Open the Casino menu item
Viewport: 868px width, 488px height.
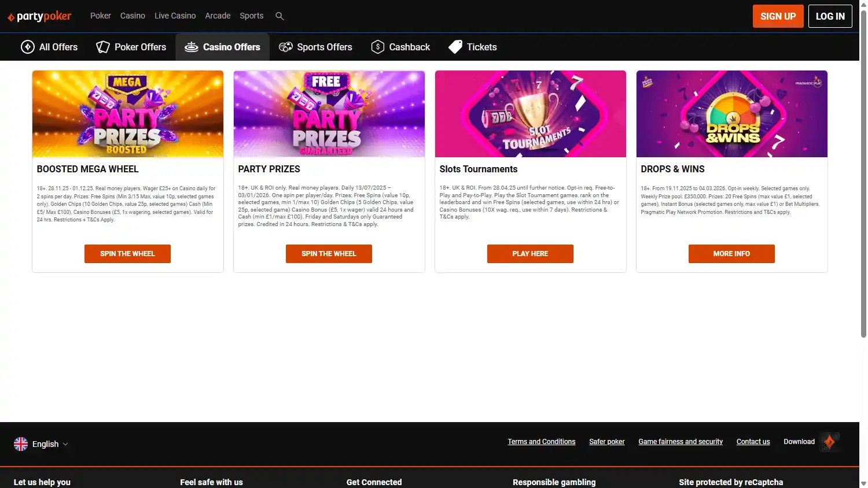pos(133,16)
